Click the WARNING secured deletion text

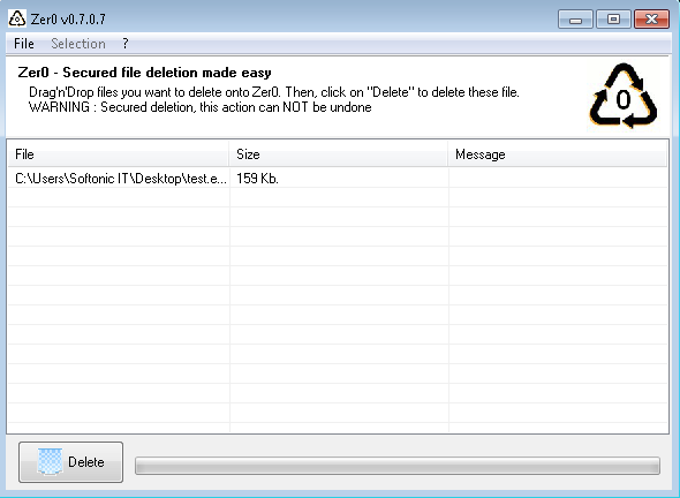click(x=200, y=107)
